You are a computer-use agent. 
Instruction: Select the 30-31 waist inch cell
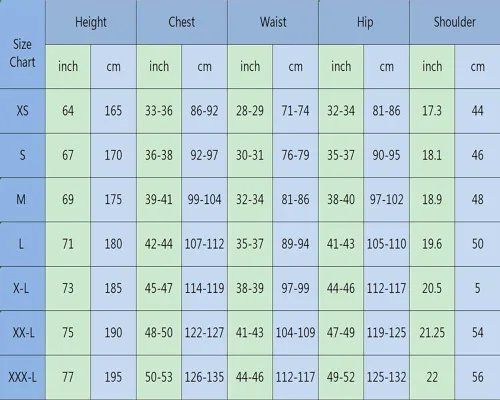coord(250,155)
